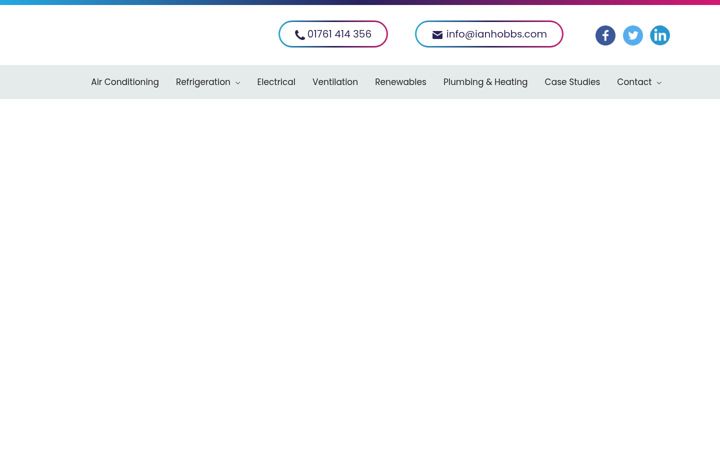Open the Renewables page
Screen dimensions: 720x450
(400, 82)
